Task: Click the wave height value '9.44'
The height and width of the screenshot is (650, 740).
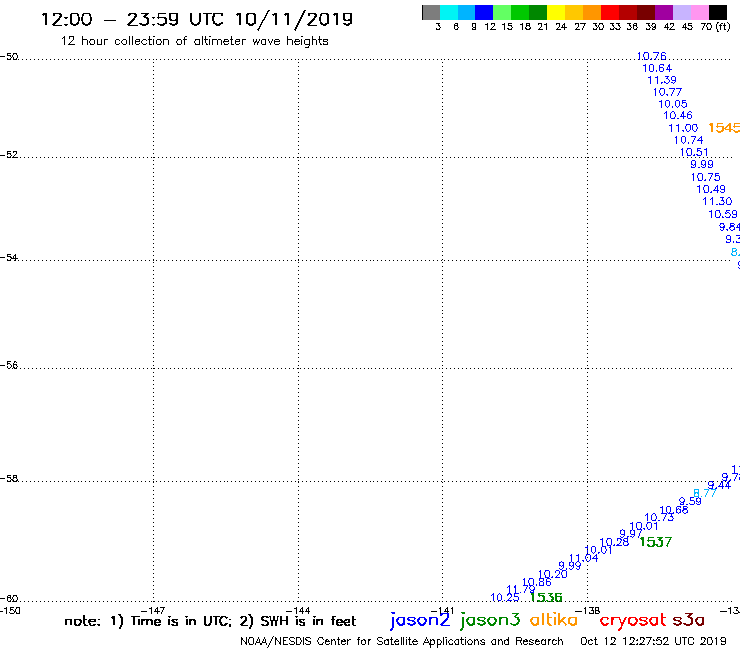Action: (719, 485)
